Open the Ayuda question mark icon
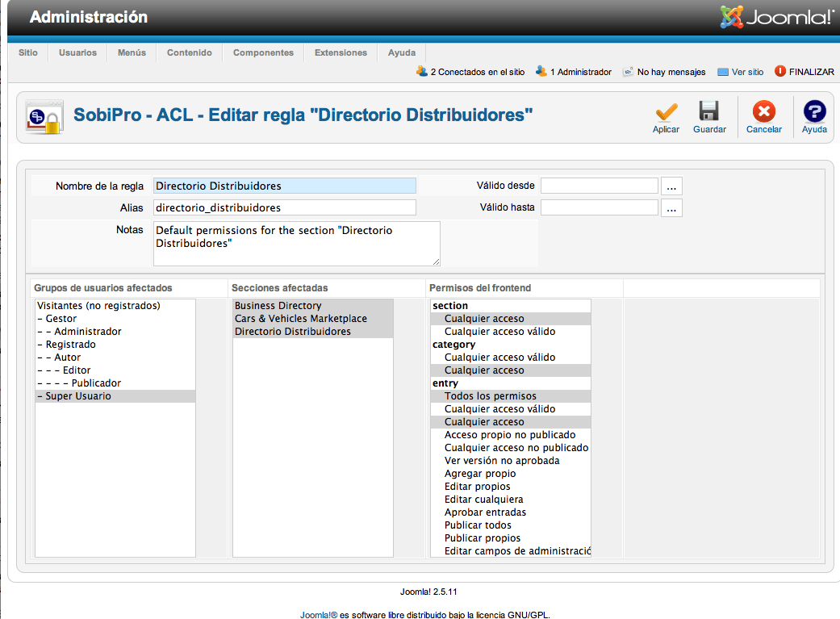This screenshot has width=840, height=619. tap(814, 111)
